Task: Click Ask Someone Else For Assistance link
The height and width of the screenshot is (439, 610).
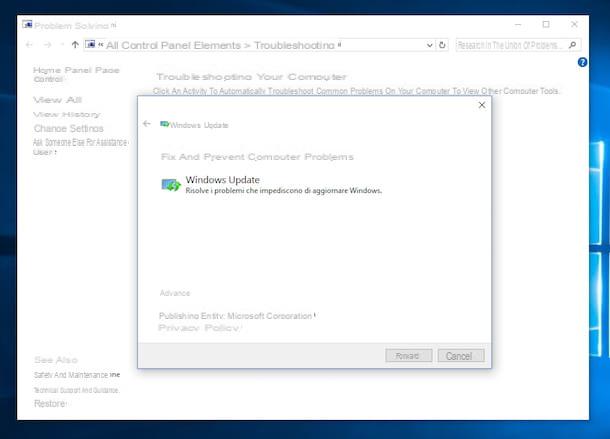Action: [x=80, y=147]
